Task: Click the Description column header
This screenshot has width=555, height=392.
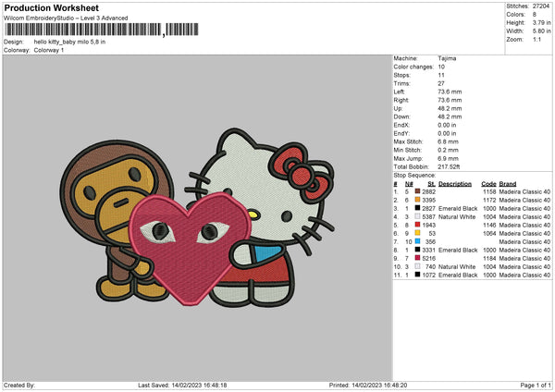Action: click(455, 183)
